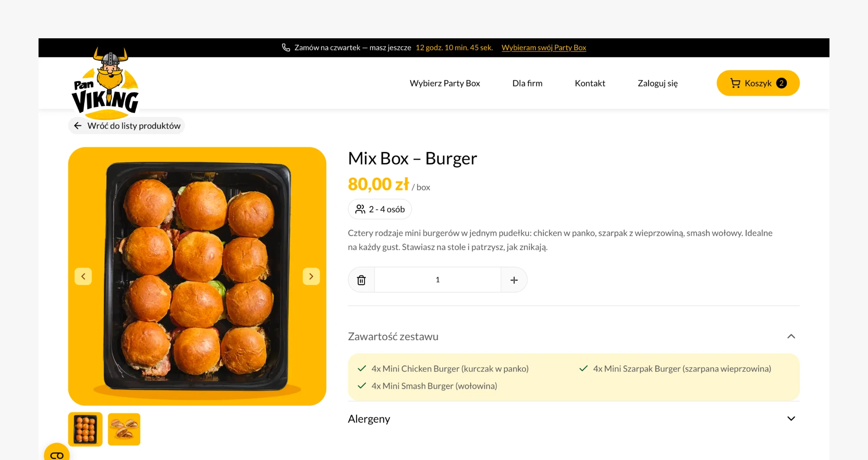
Task: Go back via Wróć do listy produktów
Action: tap(127, 126)
